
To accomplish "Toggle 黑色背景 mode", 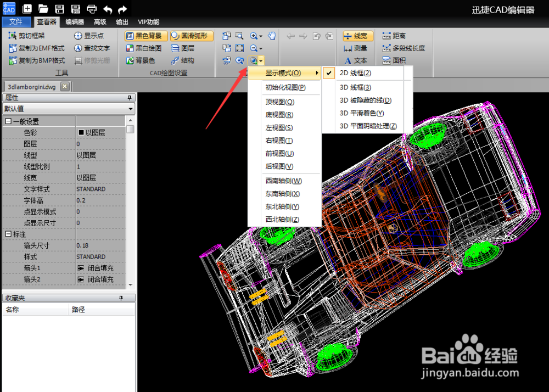I will [x=144, y=35].
